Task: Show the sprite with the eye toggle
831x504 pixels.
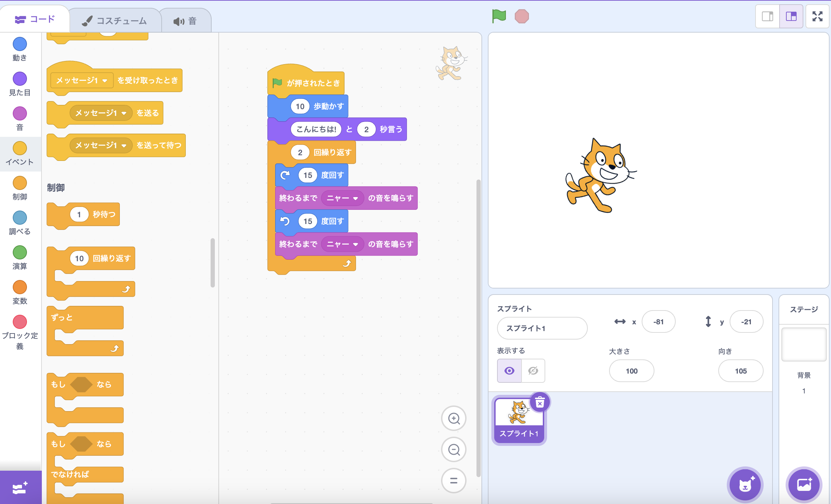Action: 509,371
